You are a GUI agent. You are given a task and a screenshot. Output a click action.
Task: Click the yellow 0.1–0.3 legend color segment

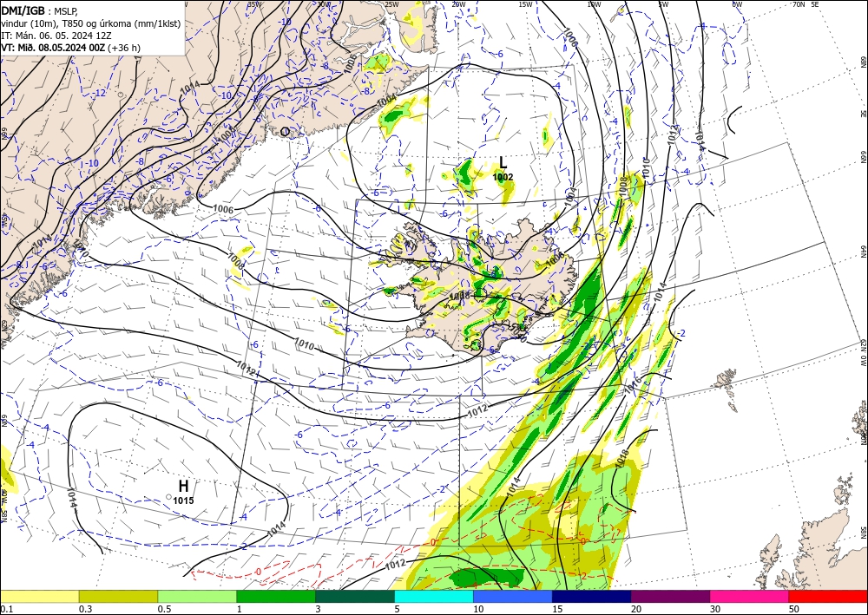pyautogui.click(x=39, y=596)
